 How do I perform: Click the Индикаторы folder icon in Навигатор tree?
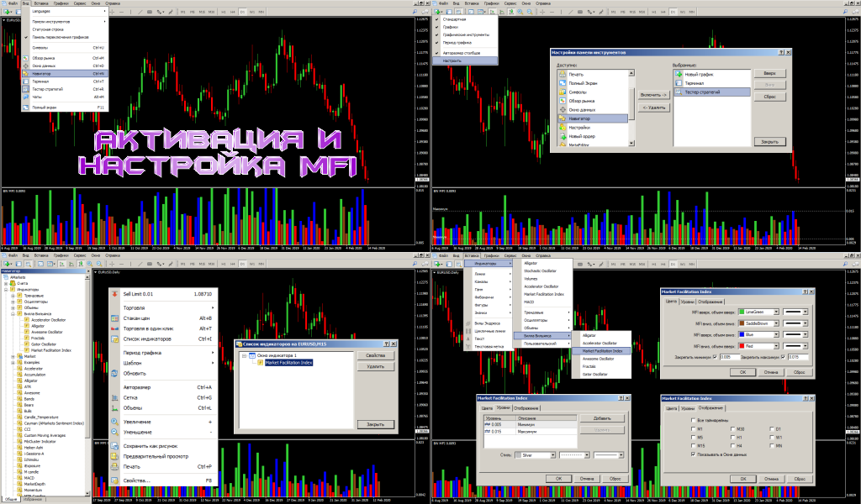tap(12, 290)
